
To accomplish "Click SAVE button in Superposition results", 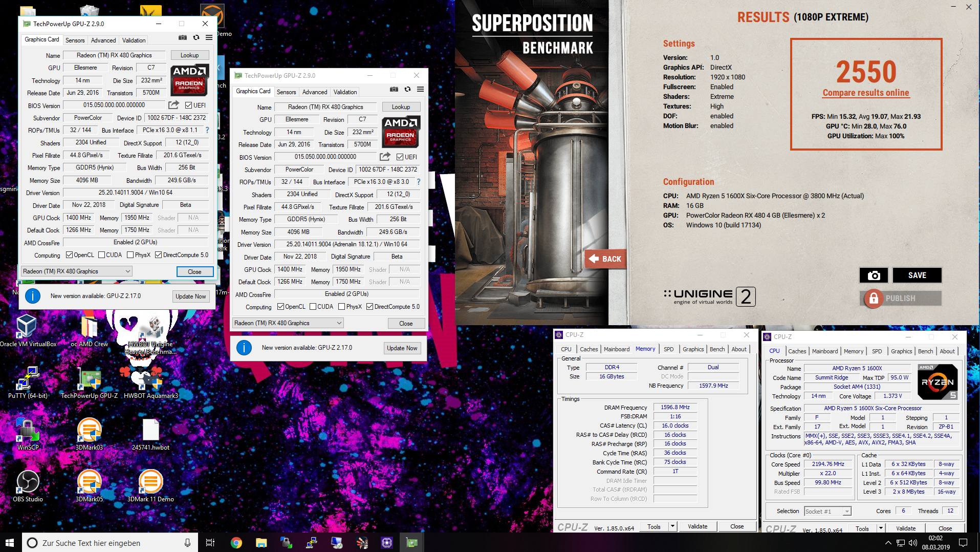I will pos(917,275).
